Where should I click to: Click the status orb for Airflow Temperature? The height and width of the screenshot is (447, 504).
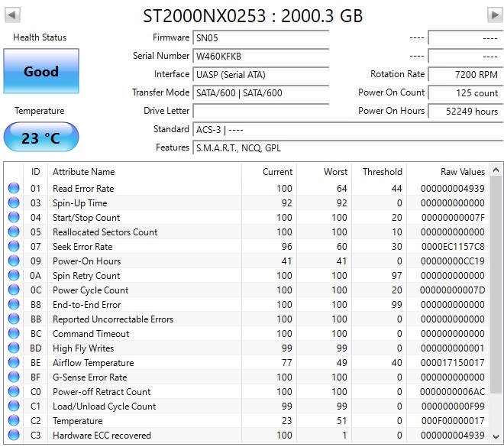14,363
